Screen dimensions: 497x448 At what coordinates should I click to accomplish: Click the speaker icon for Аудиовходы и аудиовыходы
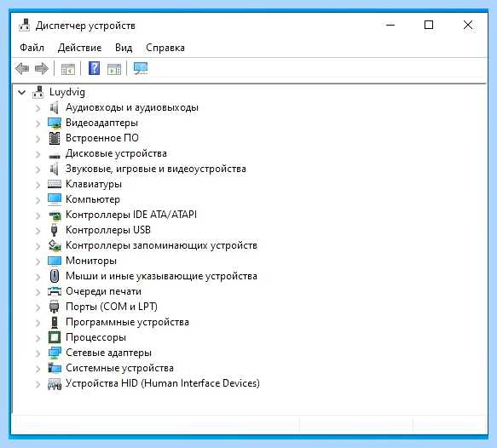(55, 107)
